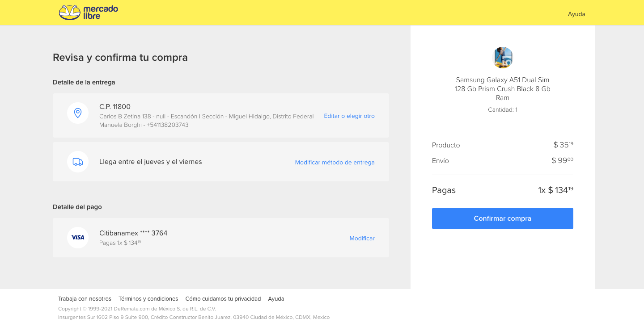This screenshot has height=327, width=644.
Task: Open Ayuda link in the footer
Action: click(276, 299)
